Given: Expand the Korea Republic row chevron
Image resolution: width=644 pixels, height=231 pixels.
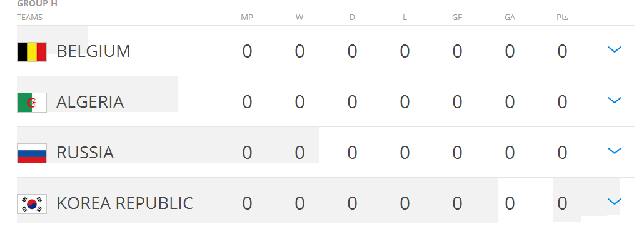Looking at the screenshot, I should pyautogui.click(x=615, y=202).
